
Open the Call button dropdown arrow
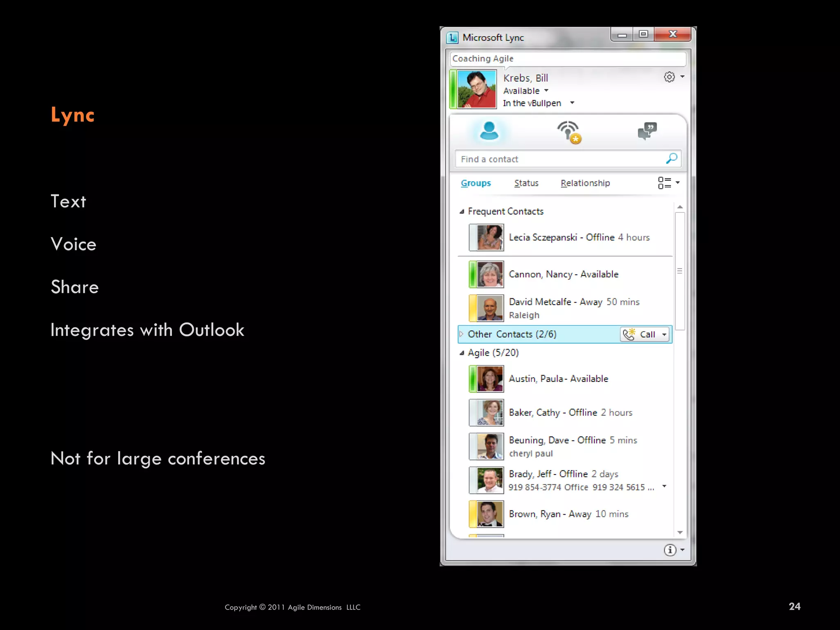click(664, 335)
